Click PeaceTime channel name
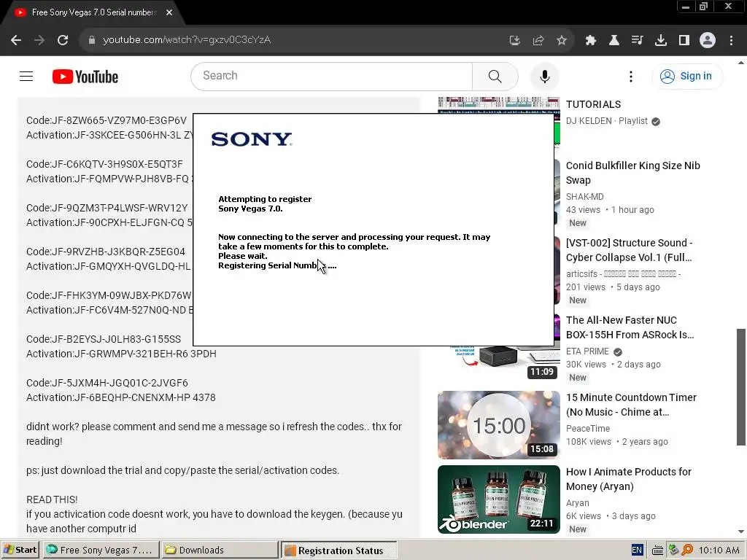Screen dimensions: 747x560 click(588, 429)
